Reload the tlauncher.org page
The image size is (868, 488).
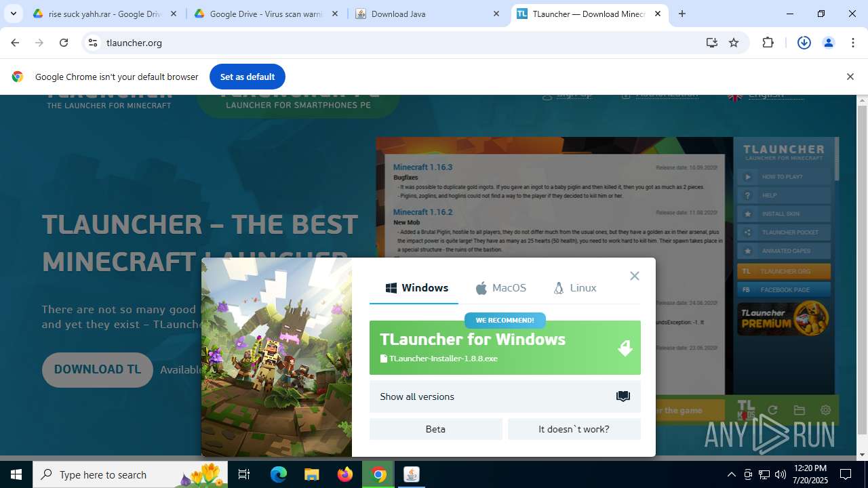coord(64,43)
